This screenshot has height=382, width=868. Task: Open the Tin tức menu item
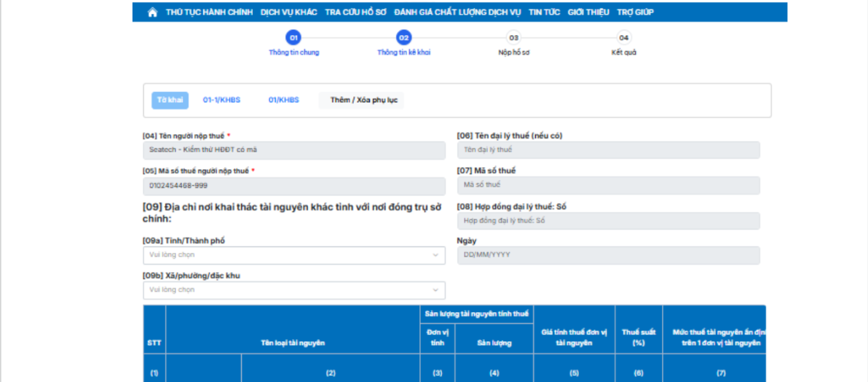coord(544,12)
